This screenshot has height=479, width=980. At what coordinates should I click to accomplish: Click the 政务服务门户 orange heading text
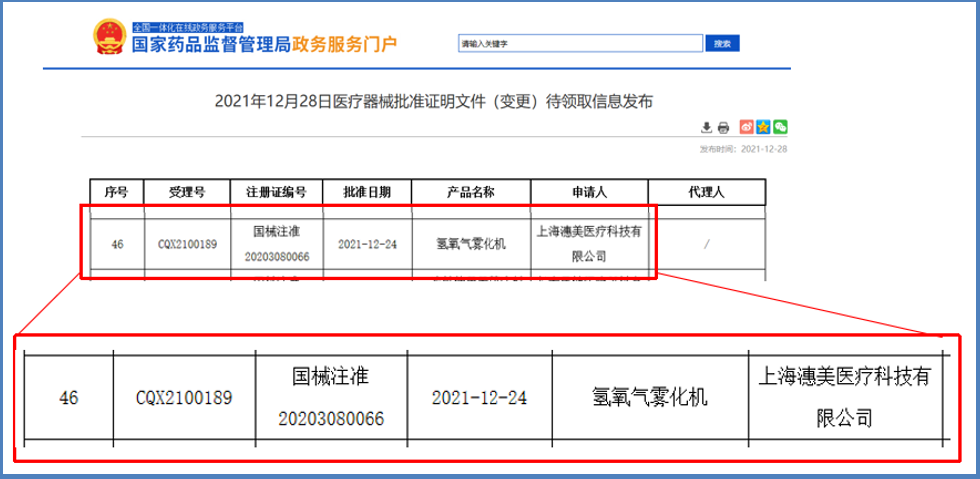pos(345,44)
